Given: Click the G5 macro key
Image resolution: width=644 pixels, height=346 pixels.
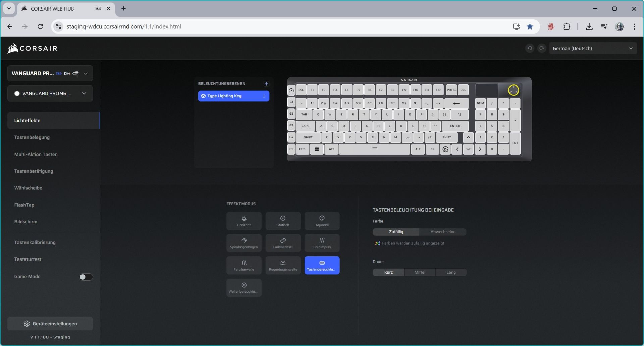Looking at the screenshot, I should [291, 149].
